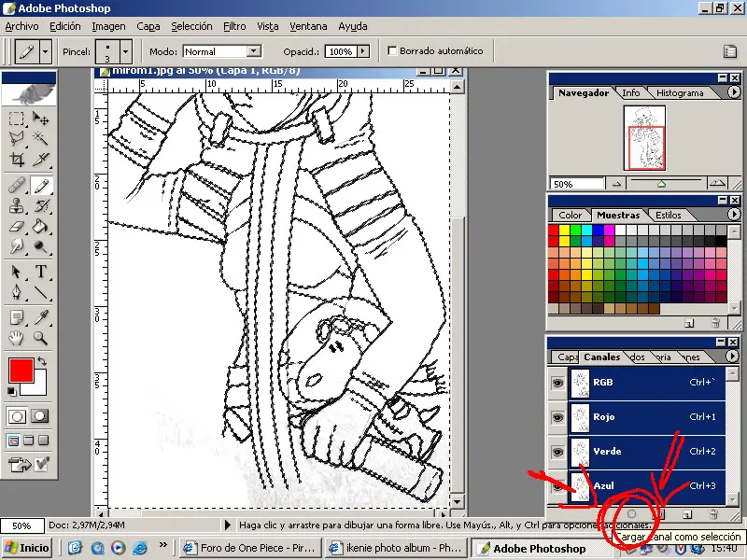Switch to full screen with menu bar
Viewport: 747px width, 560px height.
[29, 441]
